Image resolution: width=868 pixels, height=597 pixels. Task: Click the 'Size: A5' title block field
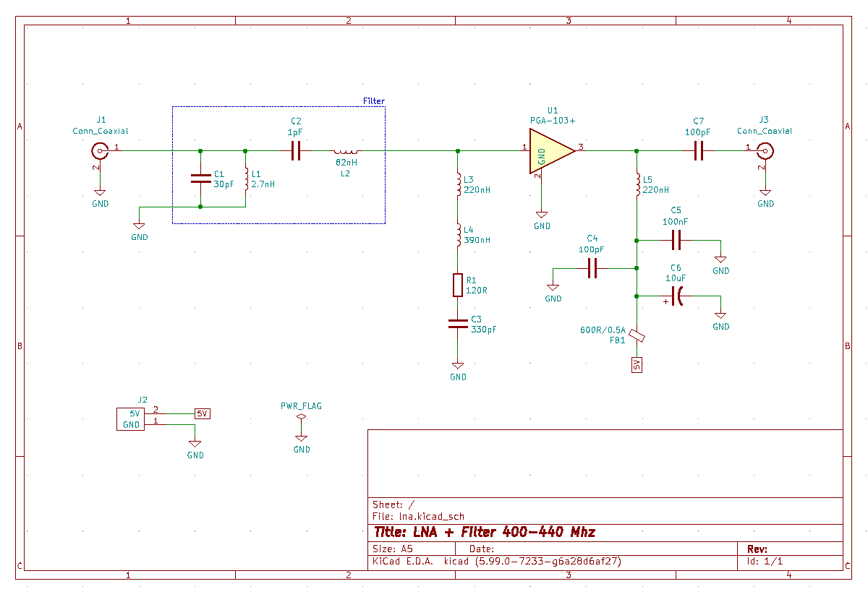[392, 549]
